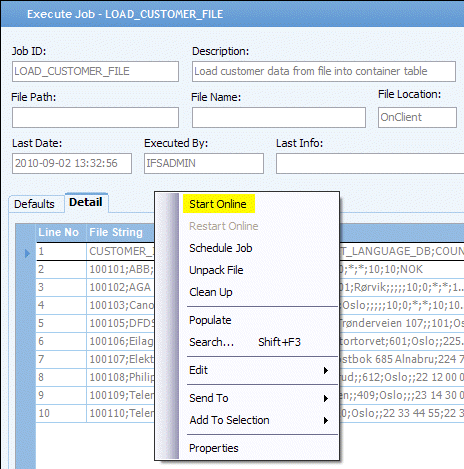The width and height of the screenshot is (464, 469).
Task: Click the File Name input field
Action: 279,117
